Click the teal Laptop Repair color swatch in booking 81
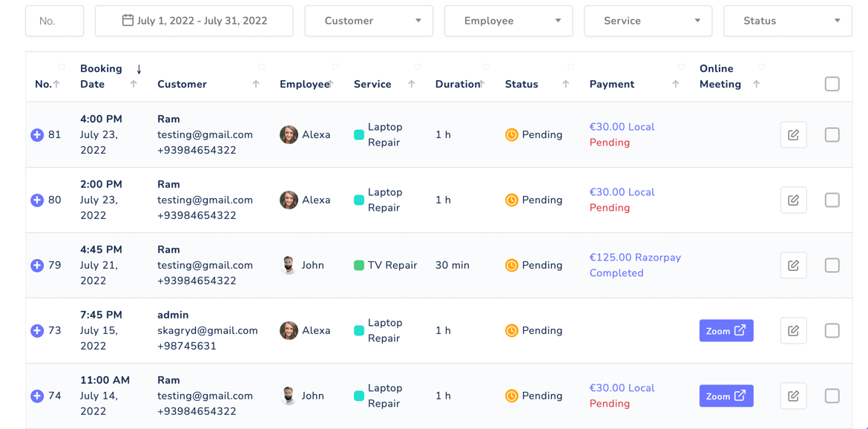This screenshot has width=868, height=429. pyautogui.click(x=359, y=135)
